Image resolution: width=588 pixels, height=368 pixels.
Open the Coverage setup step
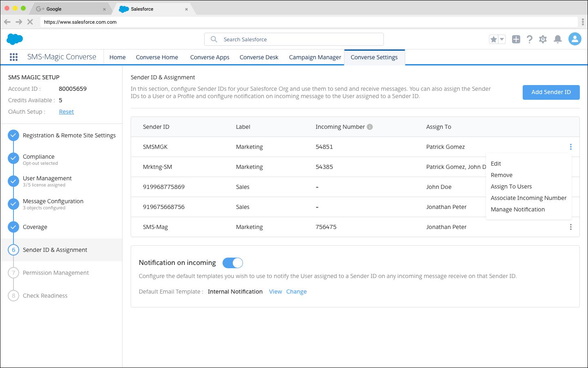point(35,227)
